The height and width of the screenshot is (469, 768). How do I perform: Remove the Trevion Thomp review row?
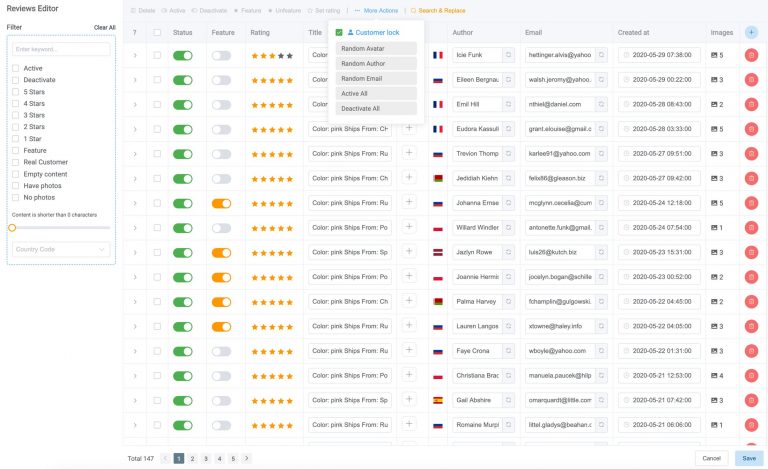[751, 154]
